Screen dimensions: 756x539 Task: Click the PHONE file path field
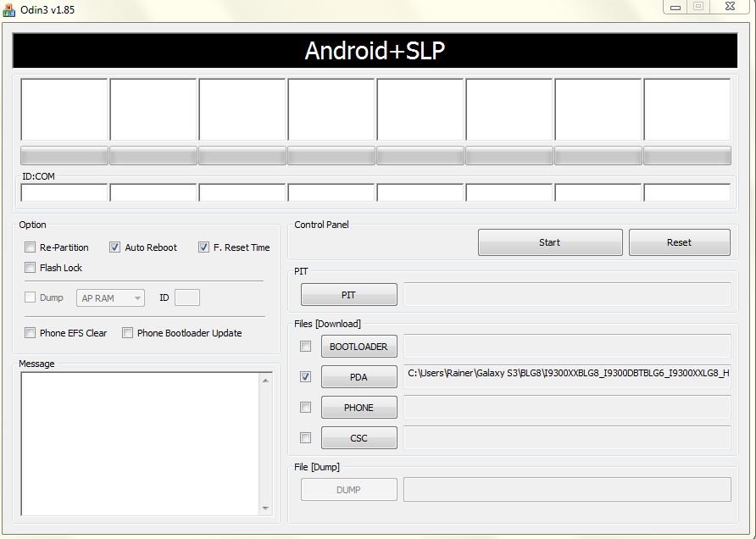(567, 408)
